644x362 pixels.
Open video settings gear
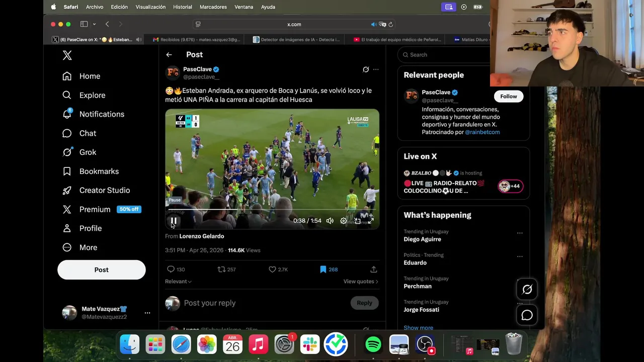coord(343,221)
